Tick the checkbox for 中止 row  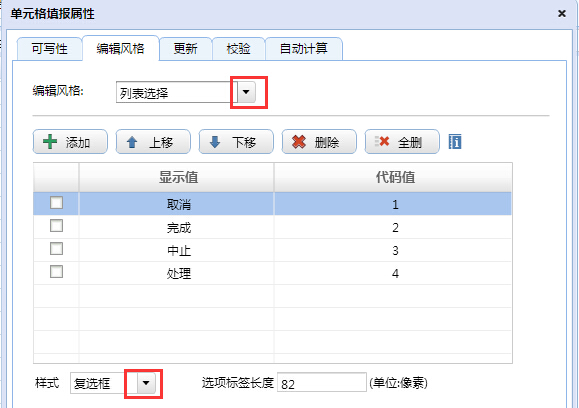click(56, 249)
